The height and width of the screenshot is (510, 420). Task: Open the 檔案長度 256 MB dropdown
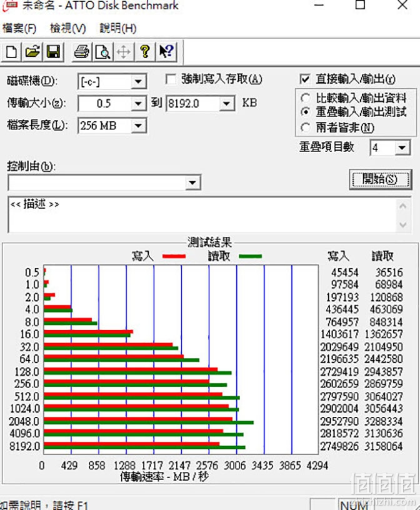[x=138, y=126]
